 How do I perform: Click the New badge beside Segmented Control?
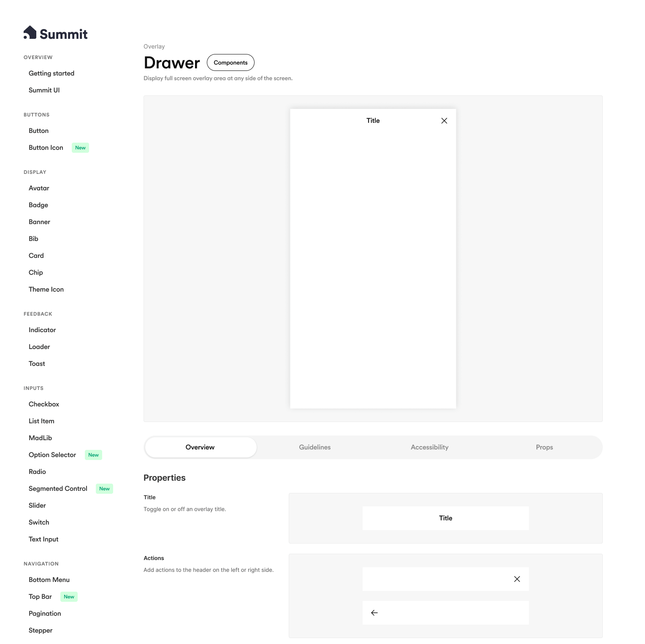(104, 489)
